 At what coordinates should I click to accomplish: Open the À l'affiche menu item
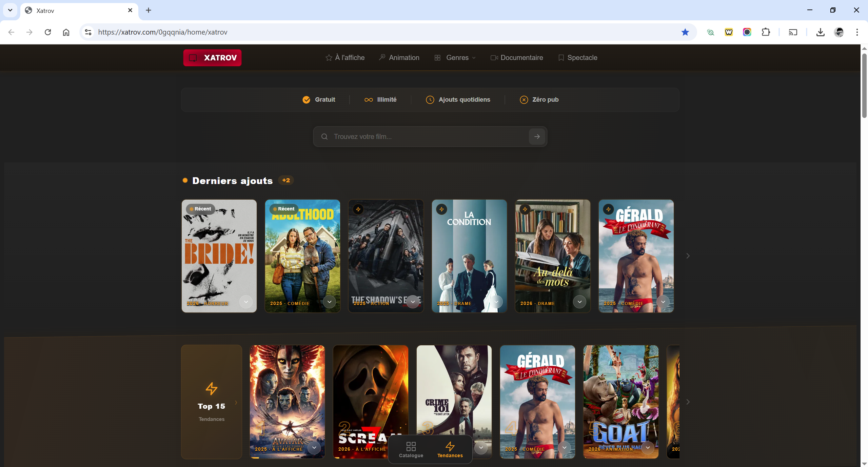pos(345,58)
